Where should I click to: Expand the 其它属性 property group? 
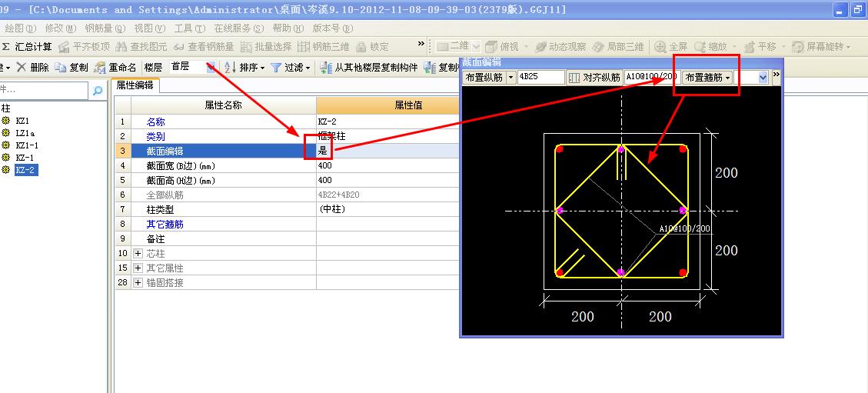click(138, 268)
